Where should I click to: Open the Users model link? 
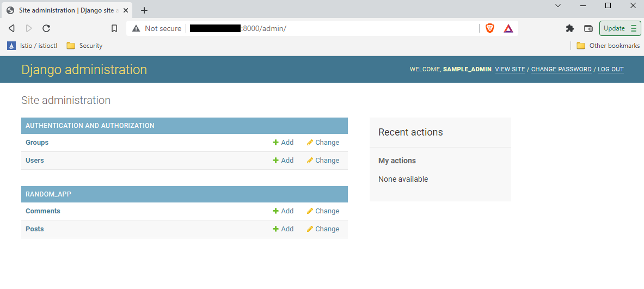pyautogui.click(x=34, y=161)
